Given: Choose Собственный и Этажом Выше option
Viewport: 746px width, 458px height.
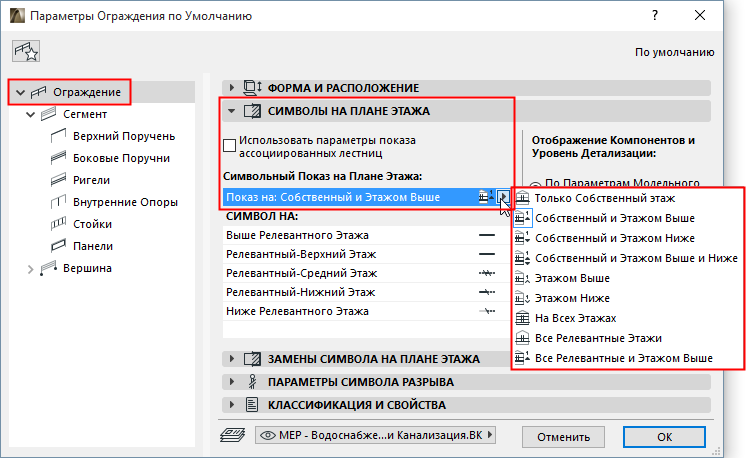Looking at the screenshot, I should tap(628, 218).
